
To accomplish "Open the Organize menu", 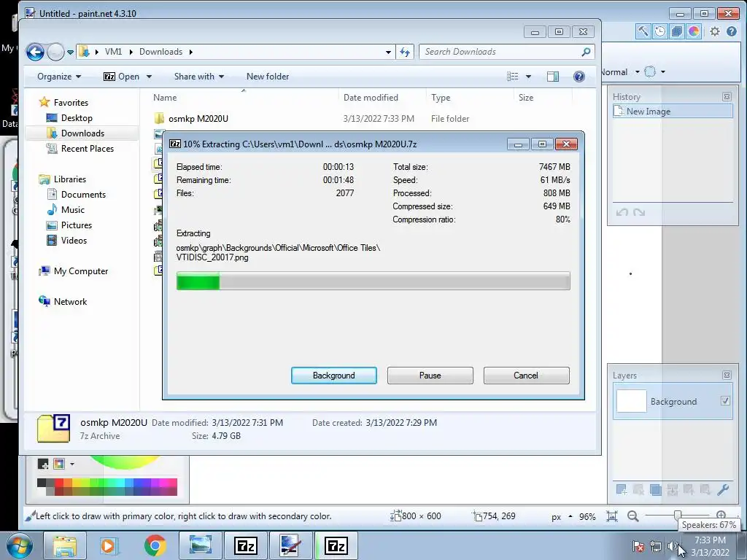I will coord(59,76).
